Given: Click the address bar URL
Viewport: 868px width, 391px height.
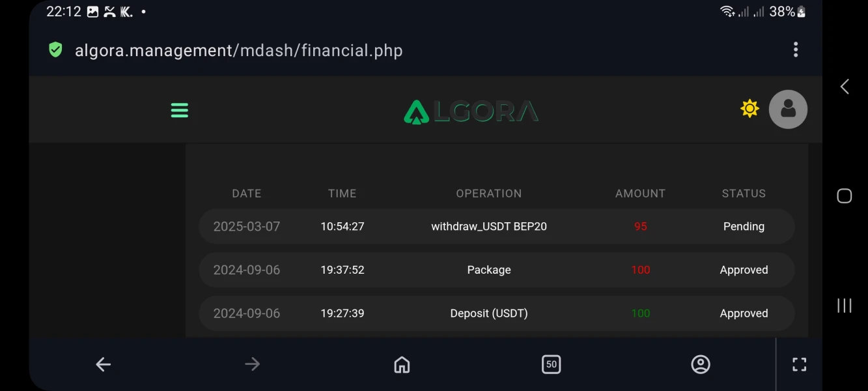Looking at the screenshot, I should click(x=238, y=51).
